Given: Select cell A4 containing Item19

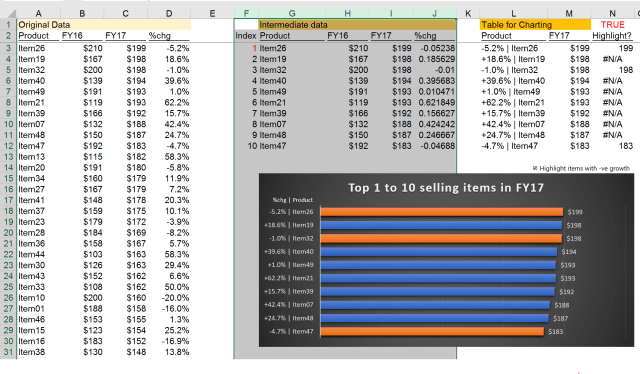Looking at the screenshot, I should 38,59.
